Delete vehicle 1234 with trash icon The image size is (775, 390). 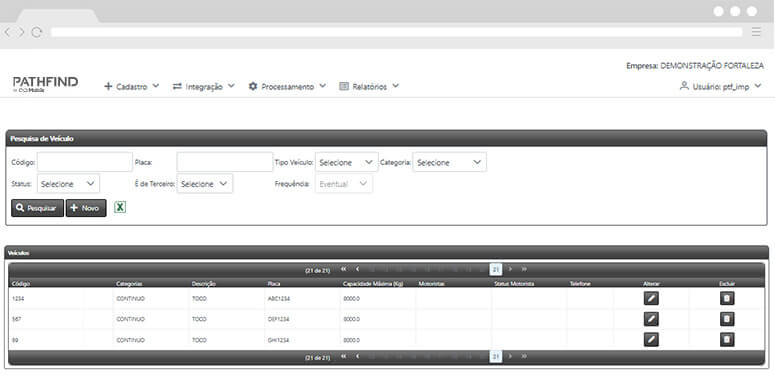click(x=727, y=298)
